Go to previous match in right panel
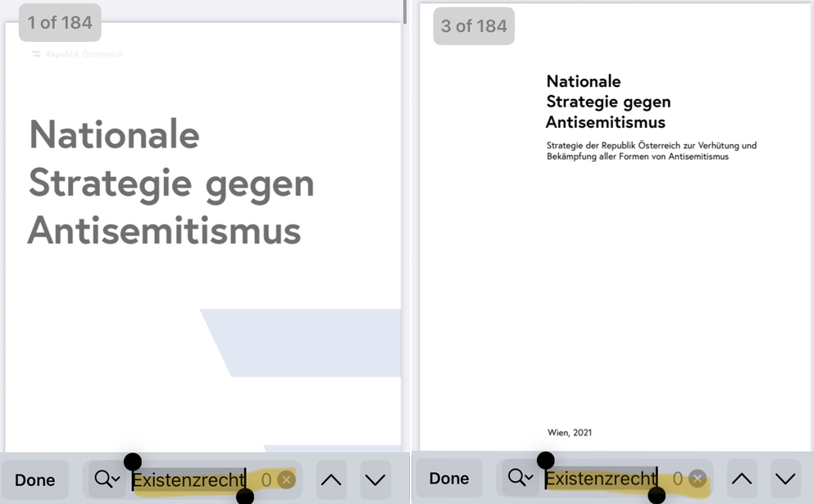 (x=741, y=478)
